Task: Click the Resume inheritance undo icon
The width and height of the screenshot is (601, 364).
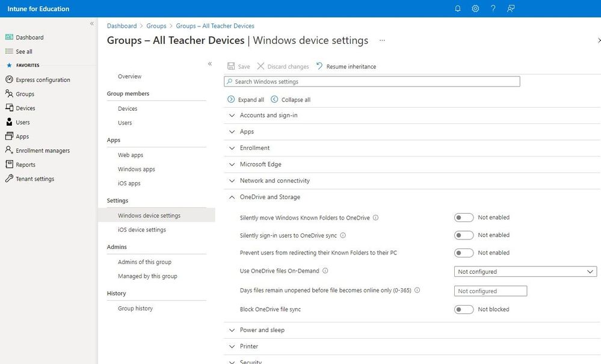Action: click(319, 66)
